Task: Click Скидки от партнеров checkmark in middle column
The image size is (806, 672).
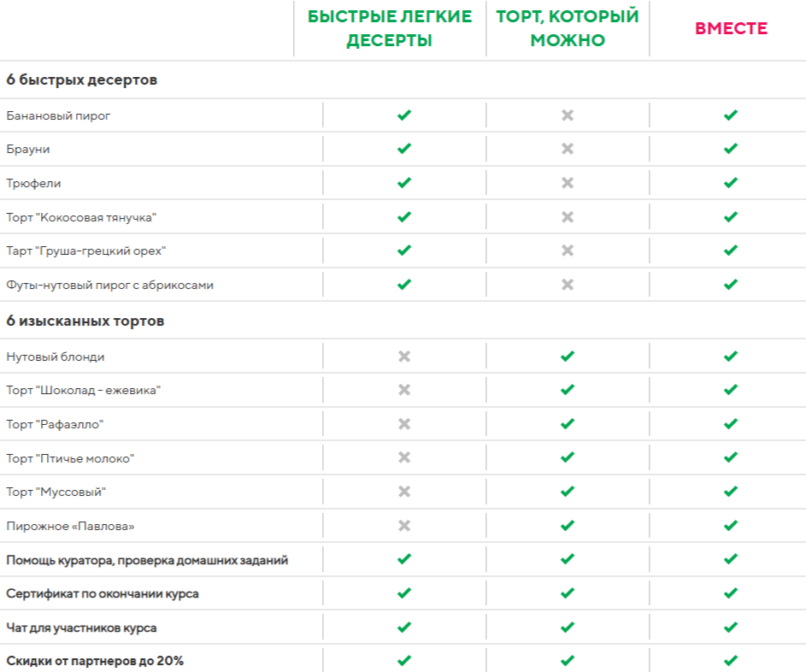Action: [567, 661]
